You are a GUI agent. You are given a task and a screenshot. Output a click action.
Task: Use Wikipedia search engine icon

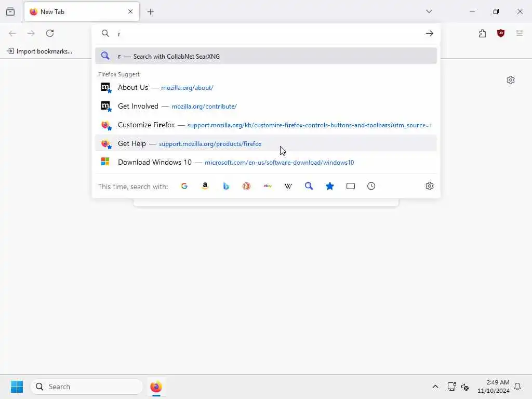coord(288,186)
